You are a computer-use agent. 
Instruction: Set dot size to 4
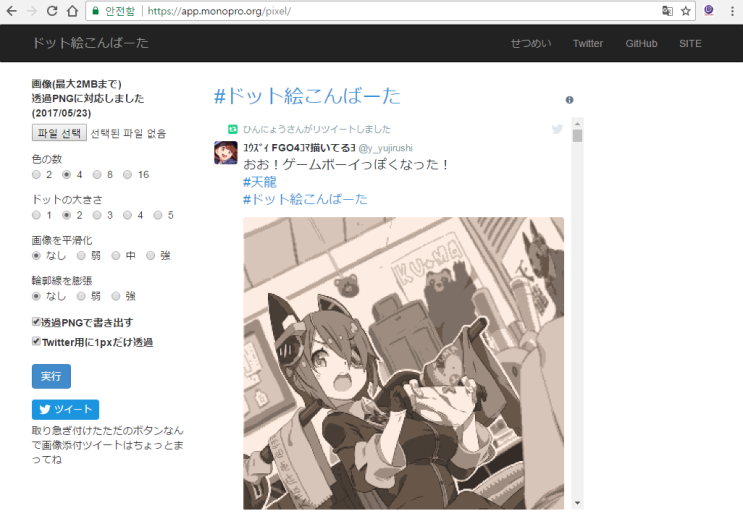[127, 215]
